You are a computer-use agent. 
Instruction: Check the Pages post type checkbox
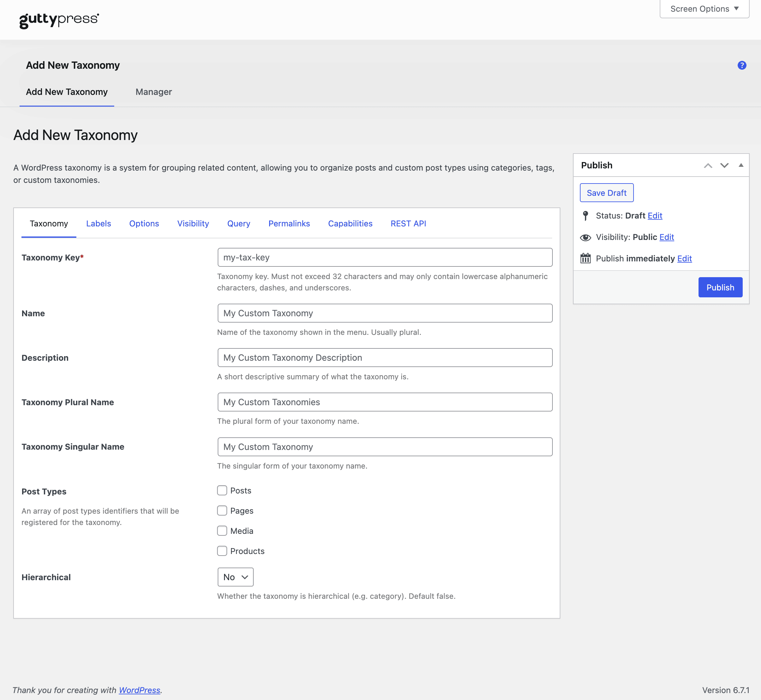click(x=222, y=510)
